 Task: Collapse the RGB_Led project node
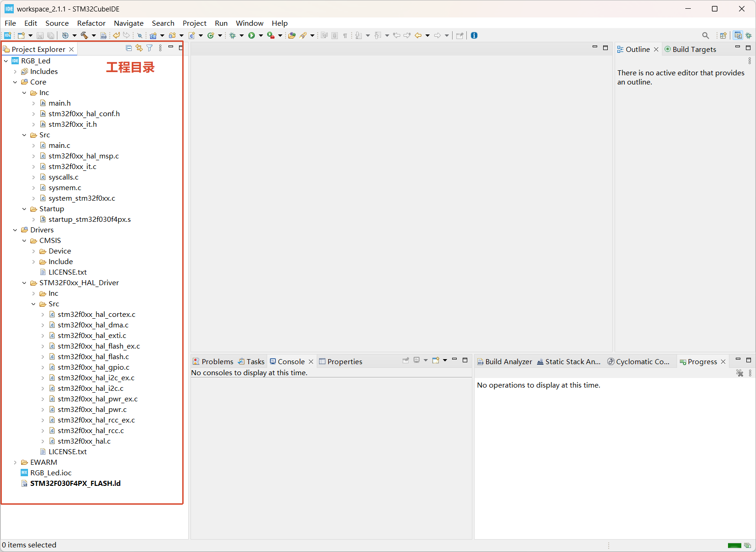point(6,61)
